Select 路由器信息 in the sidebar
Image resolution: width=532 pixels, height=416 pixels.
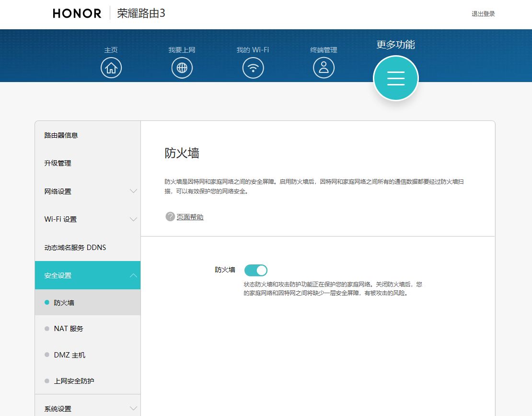(x=88, y=135)
